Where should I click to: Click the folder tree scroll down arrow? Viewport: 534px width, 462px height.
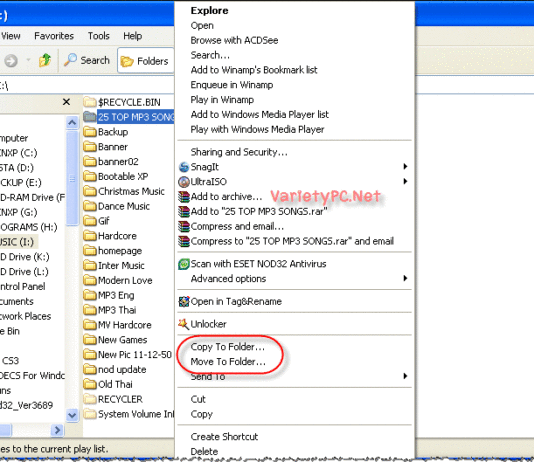point(72,415)
